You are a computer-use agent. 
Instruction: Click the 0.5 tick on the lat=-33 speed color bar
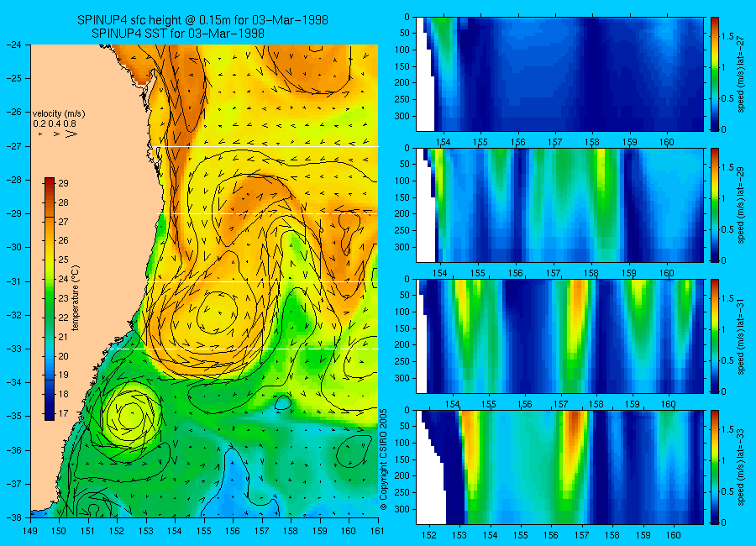coord(728,491)
